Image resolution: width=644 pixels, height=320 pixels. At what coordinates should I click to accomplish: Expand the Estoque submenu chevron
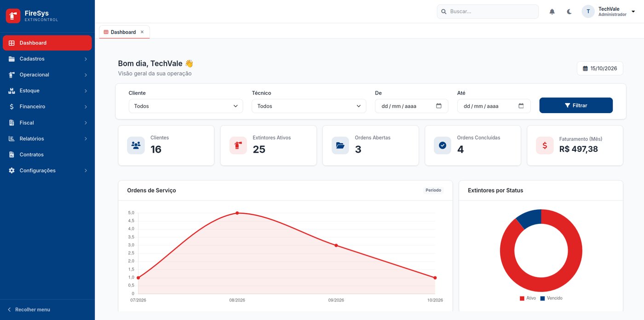(x=86, y=91)
